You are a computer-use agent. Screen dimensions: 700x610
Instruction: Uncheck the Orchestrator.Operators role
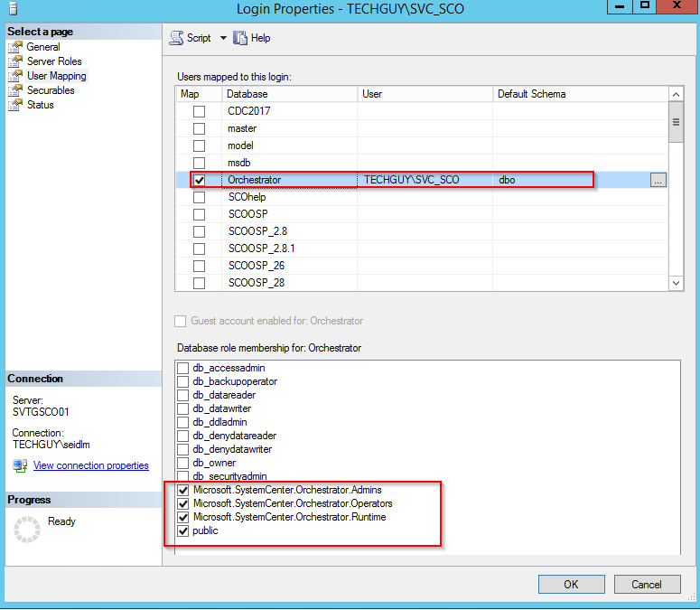coord(183,503)
